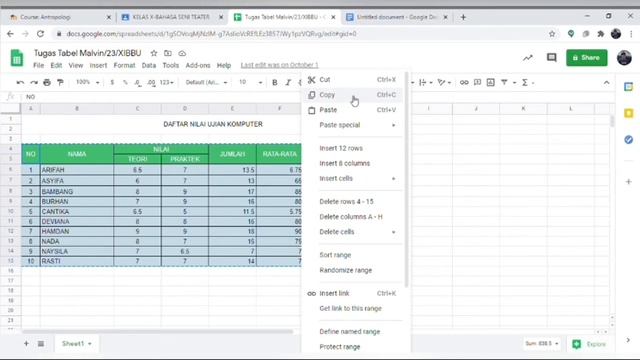
Task: Open the Functions sigma dropdown
Action: tap(528, 82)
